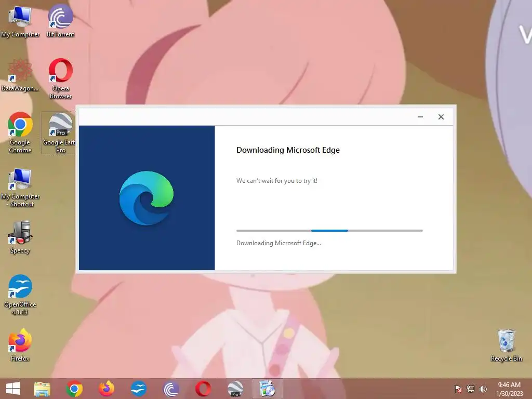Image resolution: width=532 pixels, height=399 pixels.
Task: Launch OpenOffice from the taskbar
Action: (139, 389)
